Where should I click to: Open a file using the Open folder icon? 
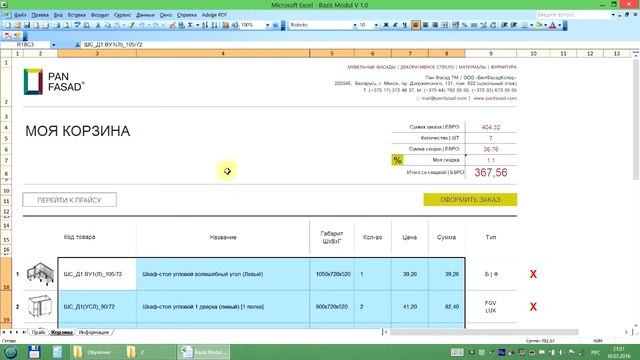click(x=17, y=25)
